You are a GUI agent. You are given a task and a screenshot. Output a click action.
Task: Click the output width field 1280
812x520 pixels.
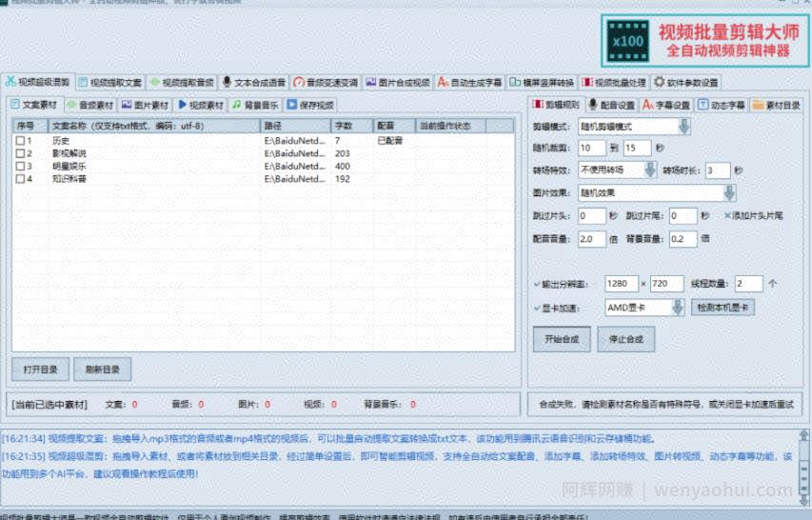click(622, 283)
